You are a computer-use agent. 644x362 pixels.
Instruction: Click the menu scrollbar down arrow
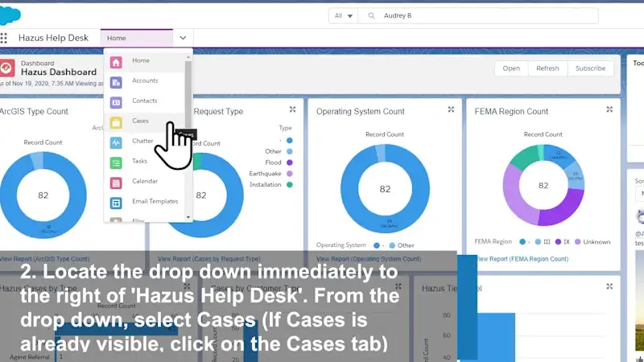[x=188, y=217]
